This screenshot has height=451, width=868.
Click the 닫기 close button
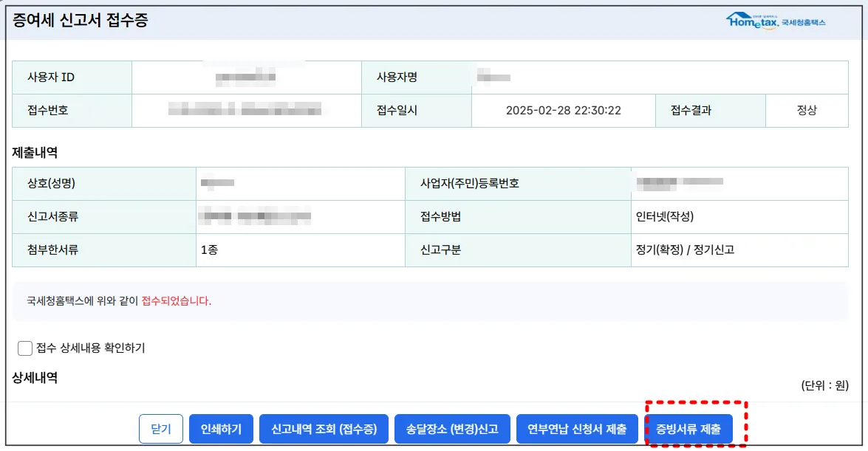(x=160, y=428)
